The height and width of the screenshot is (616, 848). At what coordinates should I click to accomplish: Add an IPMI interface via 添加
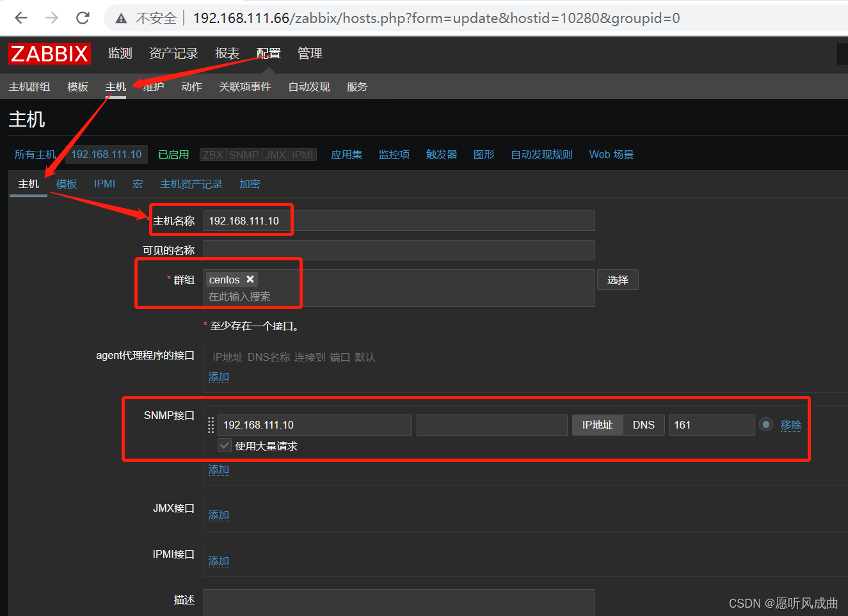[x=218, y=561]
